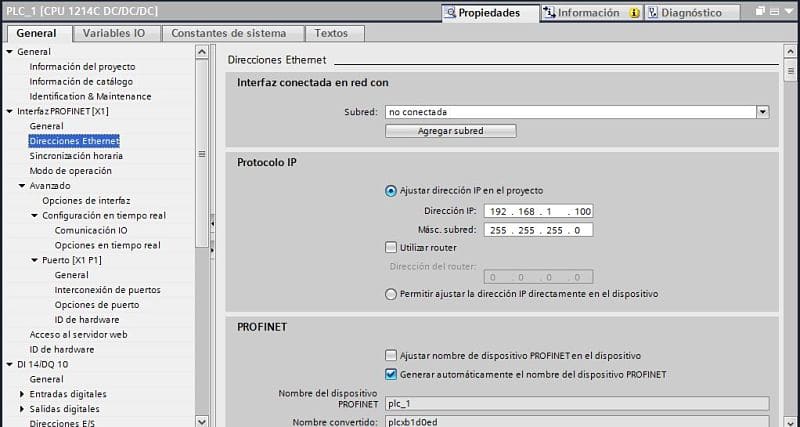The image size is (800, 427).
Task: Enable the Utilizar router checkbox
Action: coord(391,247)
